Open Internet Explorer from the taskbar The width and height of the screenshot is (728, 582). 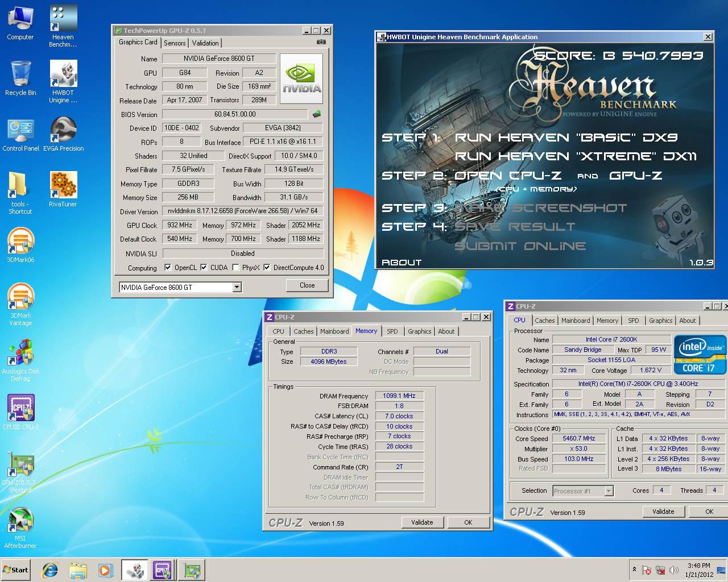50,570
